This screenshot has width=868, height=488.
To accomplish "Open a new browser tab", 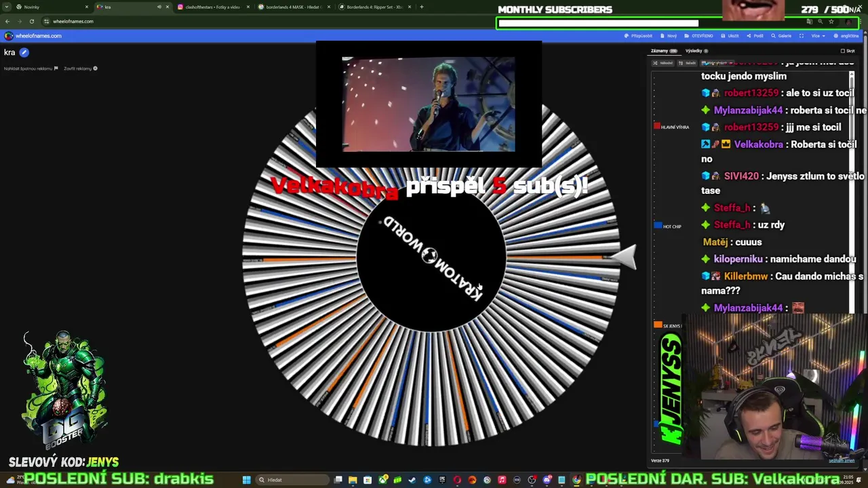I will (422, 7).
